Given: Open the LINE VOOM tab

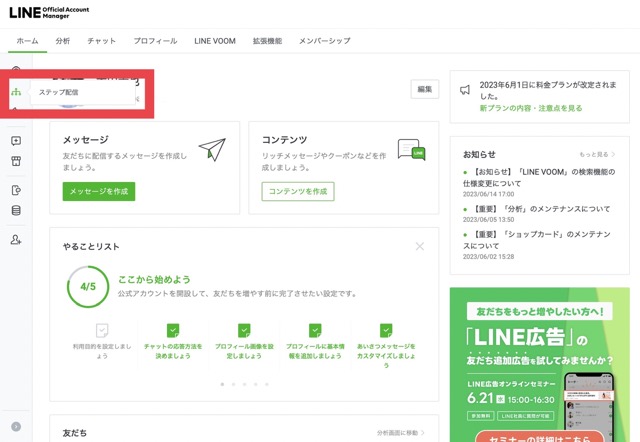Looking at the screenshot, I should click(215, 41).
